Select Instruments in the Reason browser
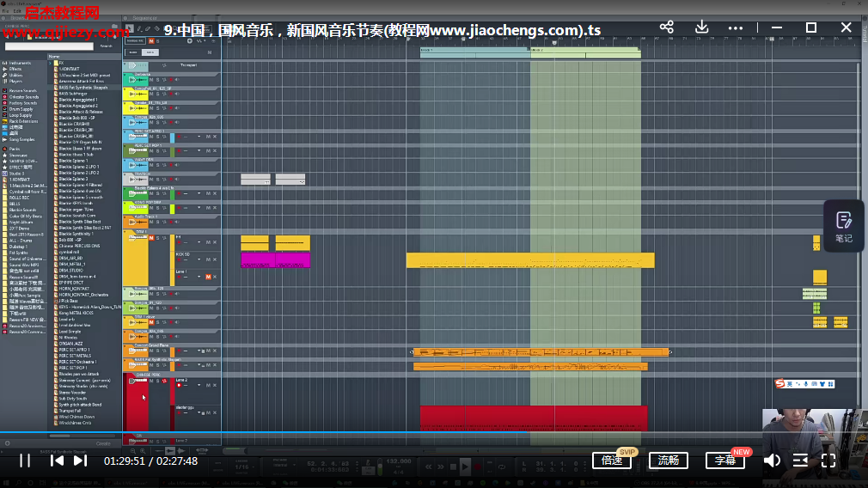This screenshot has height=488, width=868. 20,63
